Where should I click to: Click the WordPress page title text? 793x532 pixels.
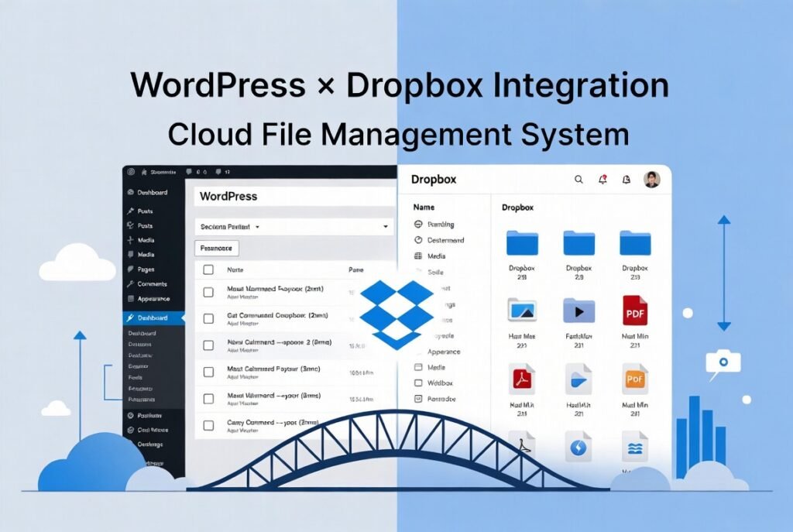tap(228, 196)
